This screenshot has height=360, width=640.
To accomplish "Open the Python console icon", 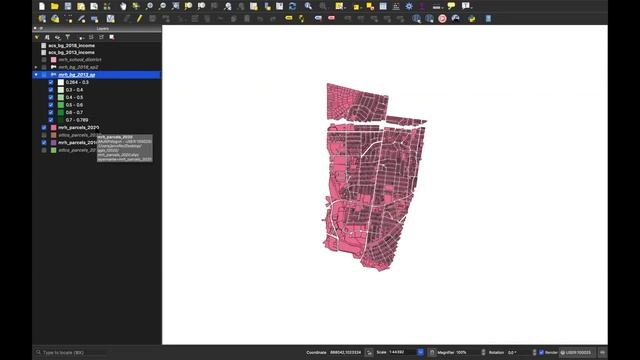I will pos(472,19).
